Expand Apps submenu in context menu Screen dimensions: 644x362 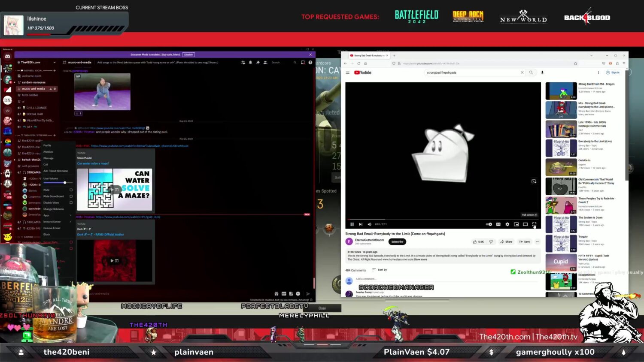(x=58, y=215)
